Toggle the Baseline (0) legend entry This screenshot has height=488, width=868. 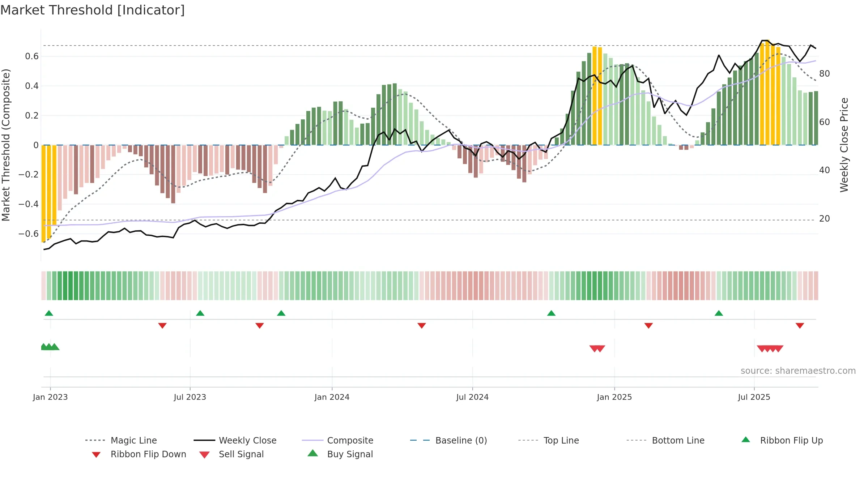448,440
